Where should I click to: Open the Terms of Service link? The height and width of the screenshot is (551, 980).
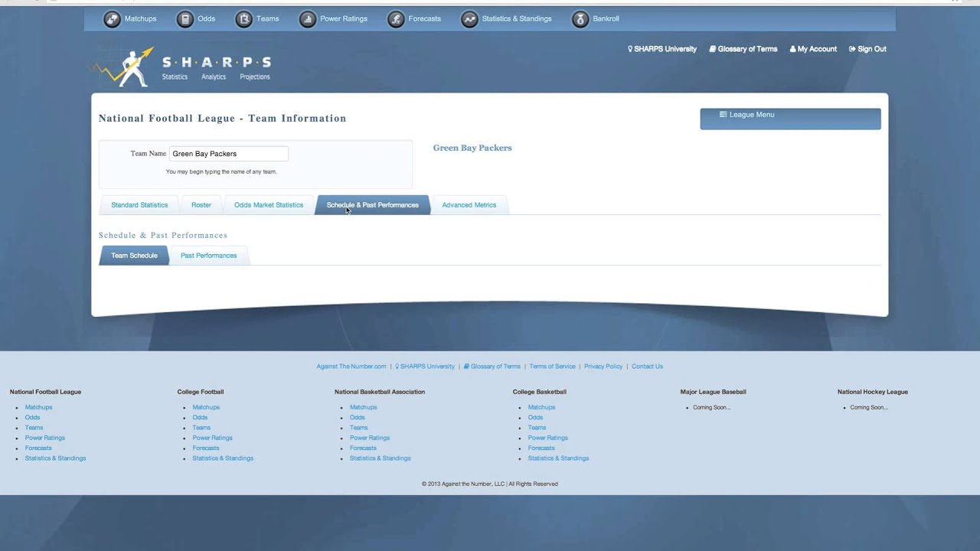[552, 367]
